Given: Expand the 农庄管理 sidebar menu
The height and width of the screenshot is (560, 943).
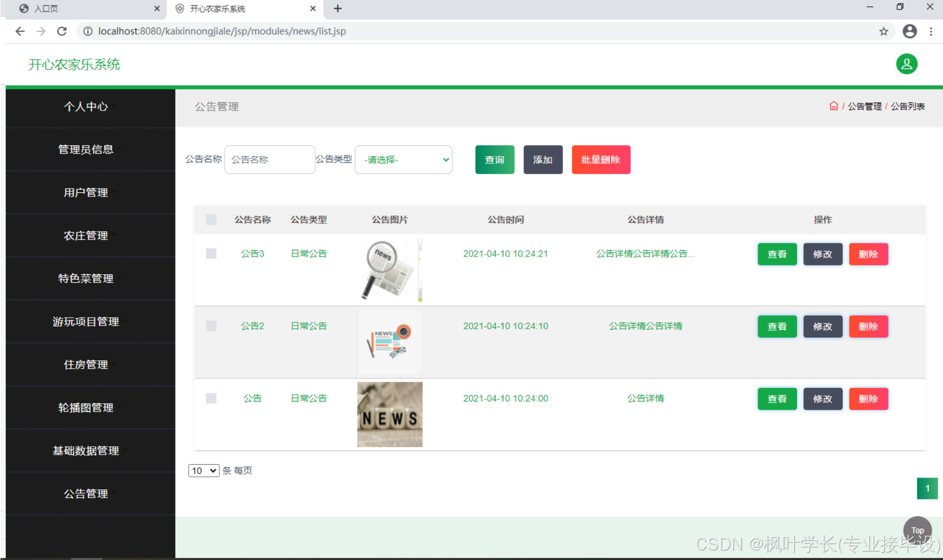Looking at the screenshot, I should (91, 235).
